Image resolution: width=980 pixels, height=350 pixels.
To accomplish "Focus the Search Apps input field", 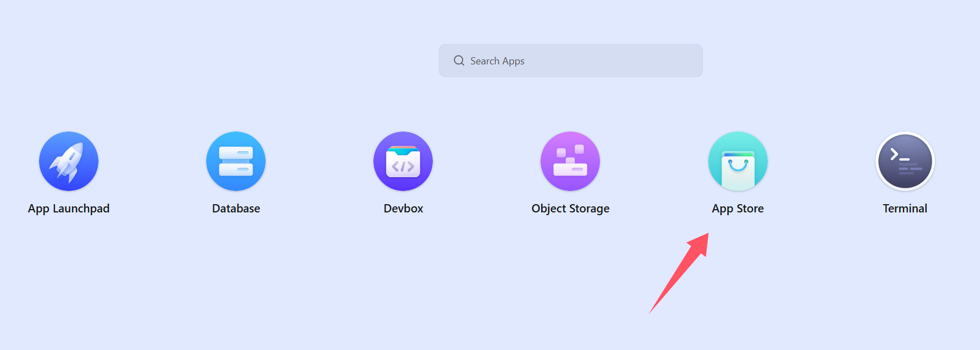I will coord(570,61).
